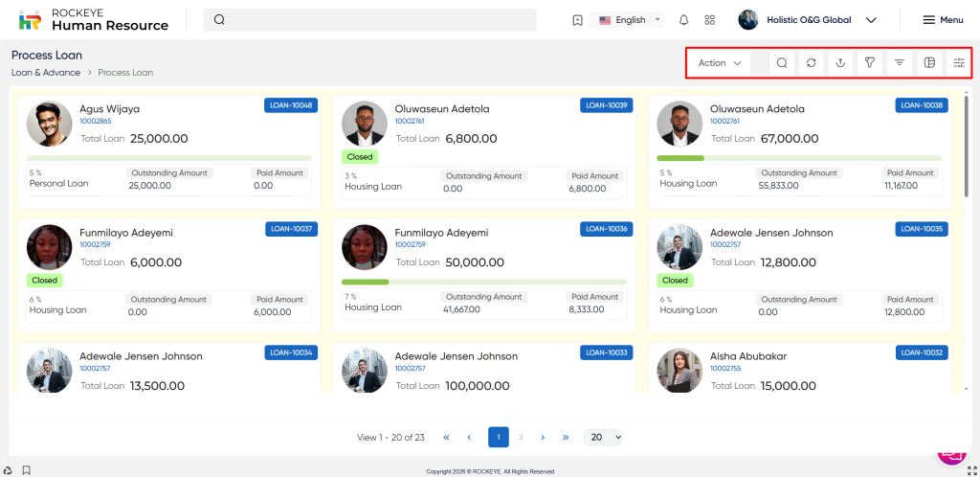980x477 pixels.
Task: Jump to the last page with double arrow
Action: point(566,437)
